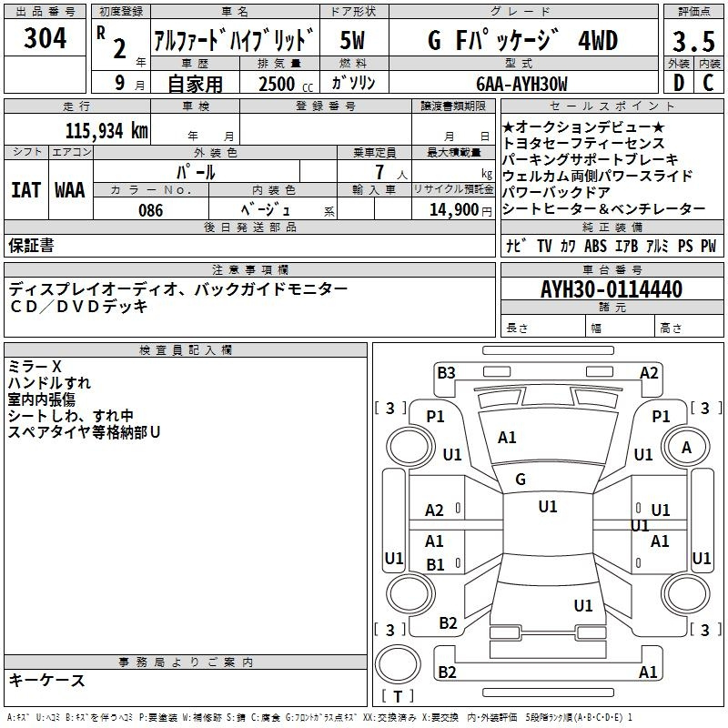Click the ナビ equipment label
Screen dimensions: 728x728
click(517, 246)
